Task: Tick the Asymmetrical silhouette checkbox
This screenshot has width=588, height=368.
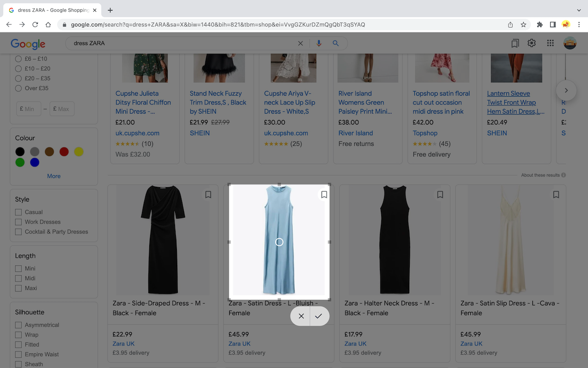Action: point(18,325)
